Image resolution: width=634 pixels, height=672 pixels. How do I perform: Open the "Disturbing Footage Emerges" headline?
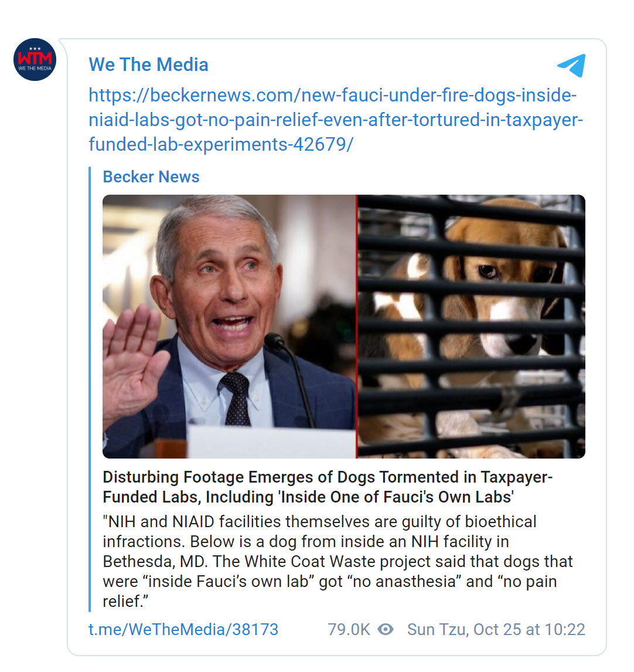coord(327,487)
